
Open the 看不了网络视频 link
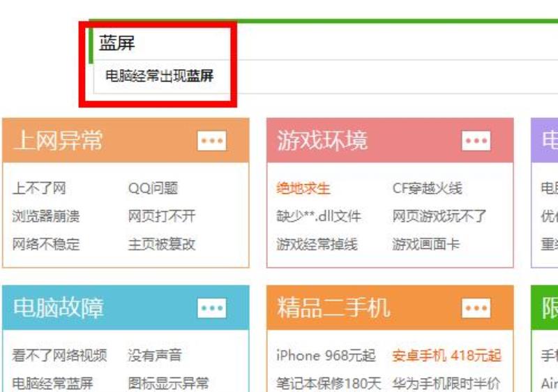coord(59,355)
